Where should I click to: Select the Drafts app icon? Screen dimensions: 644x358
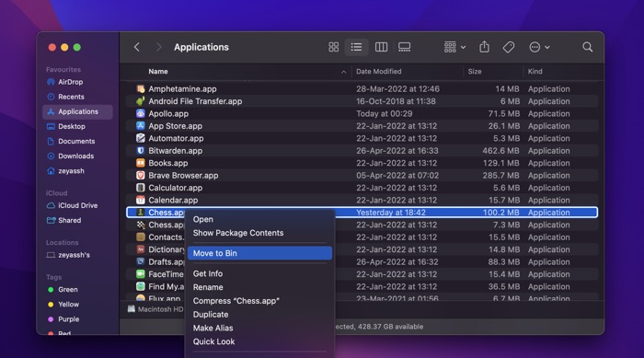tap(141, 261)
